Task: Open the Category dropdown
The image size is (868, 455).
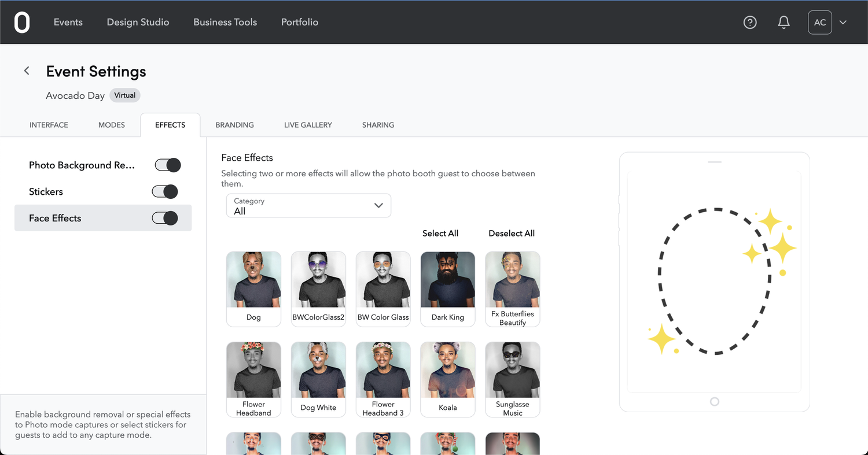Action: pos(308,206)
